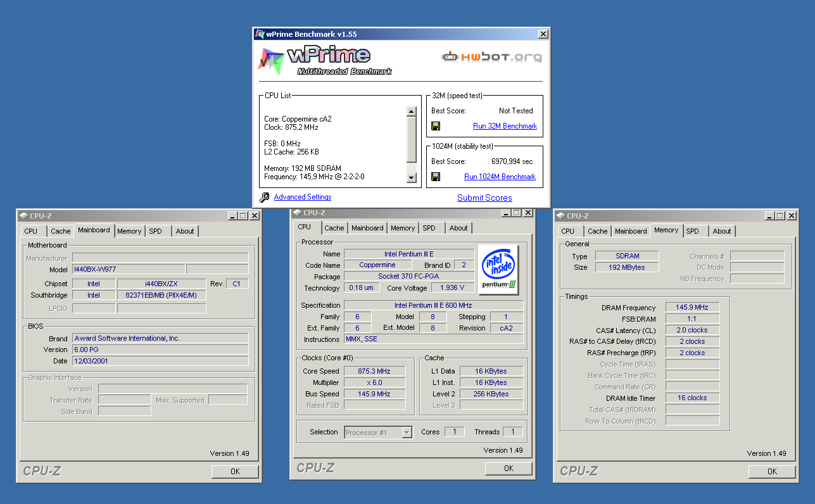Click the floppy disk icon for 1024M score

(x=436, y=177)
